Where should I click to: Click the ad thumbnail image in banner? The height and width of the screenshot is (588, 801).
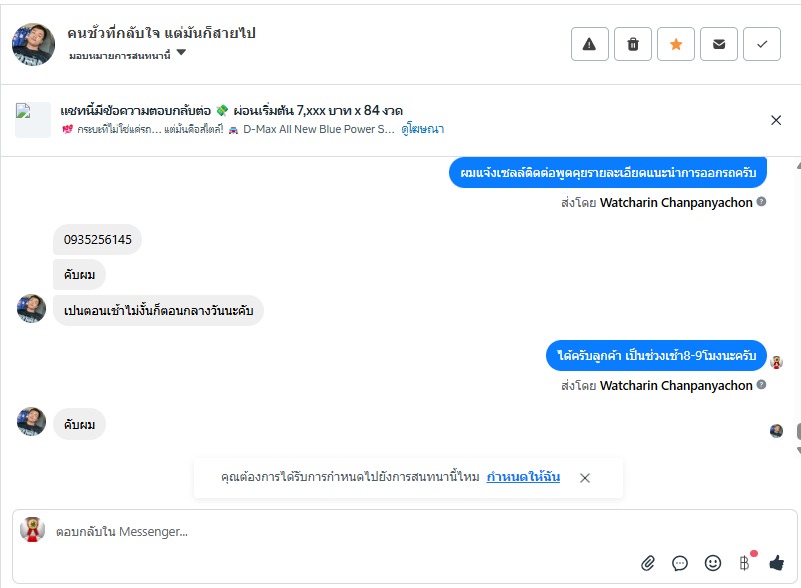click(33, 120)
